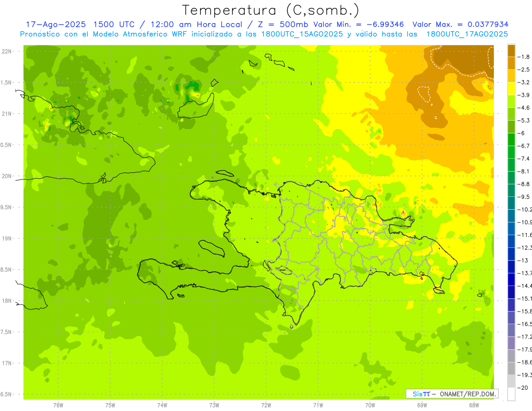Click the '-3.9' colorbar value
The height and width of the screenshot is (411, 532).
524,95
